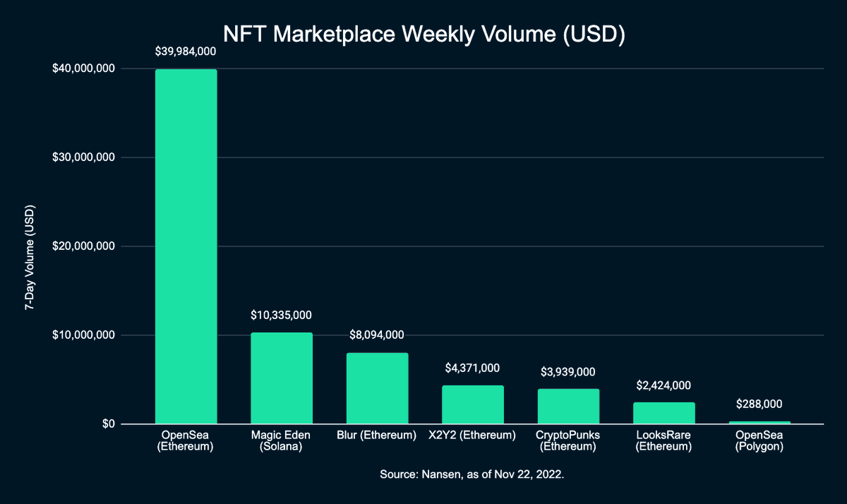Image resolution: width=847 pixels, height=504 pixels.
Task: Click the $10,000,000 axis tick label
Action: 84,335
